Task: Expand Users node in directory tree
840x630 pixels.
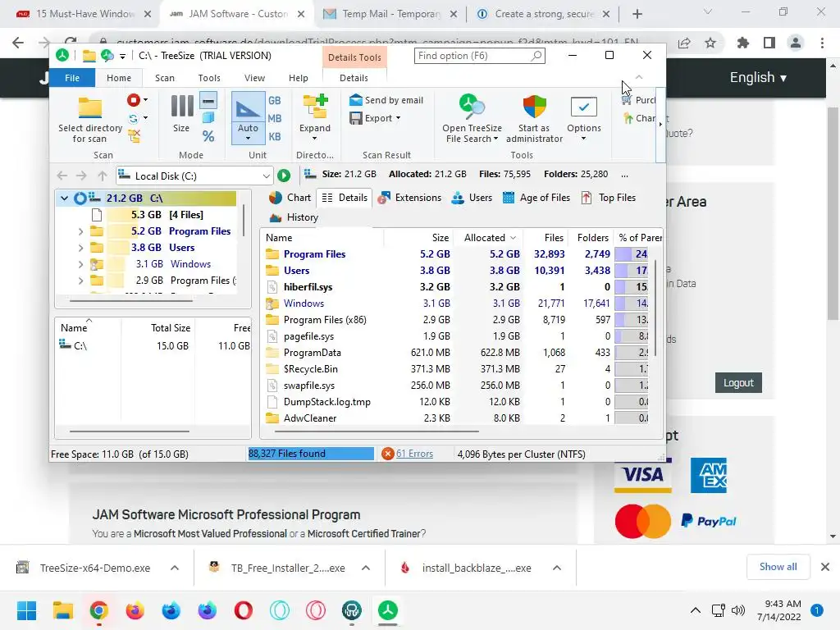Action: pos(80,248)
